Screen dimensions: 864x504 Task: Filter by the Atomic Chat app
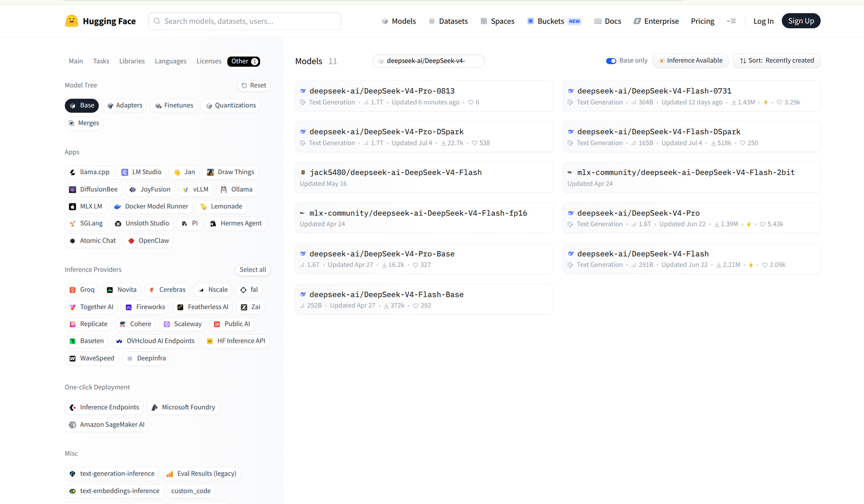[93, 241]
